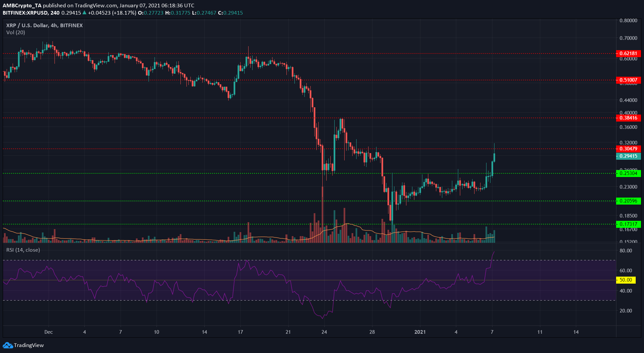Click the 28 date axis marker
644x353 pixels.
point(372,332)
